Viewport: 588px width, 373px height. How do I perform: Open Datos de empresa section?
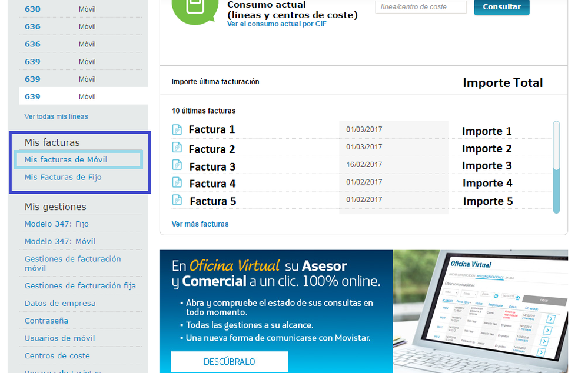(x=60, y=303)
